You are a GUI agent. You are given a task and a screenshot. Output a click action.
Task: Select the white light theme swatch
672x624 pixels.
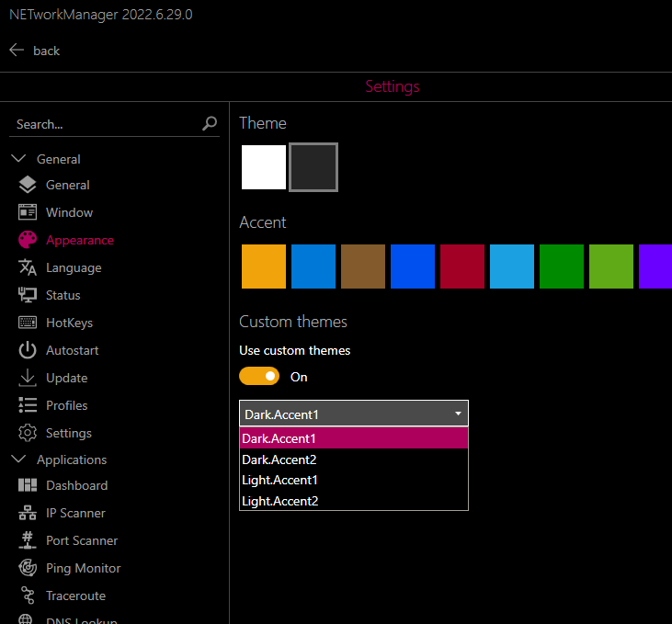(264, 167)
